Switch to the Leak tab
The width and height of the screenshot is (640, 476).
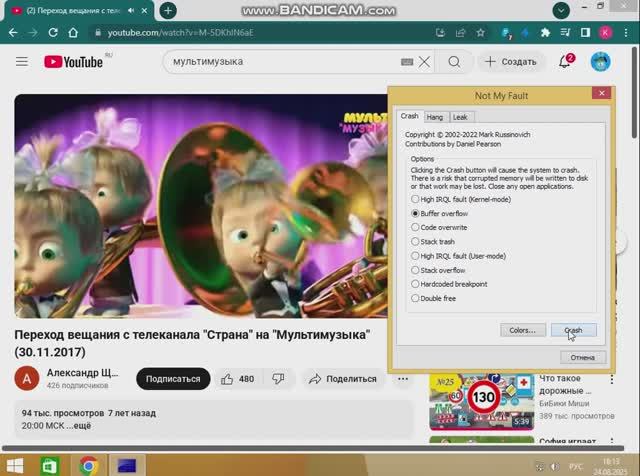coord(460,117)
